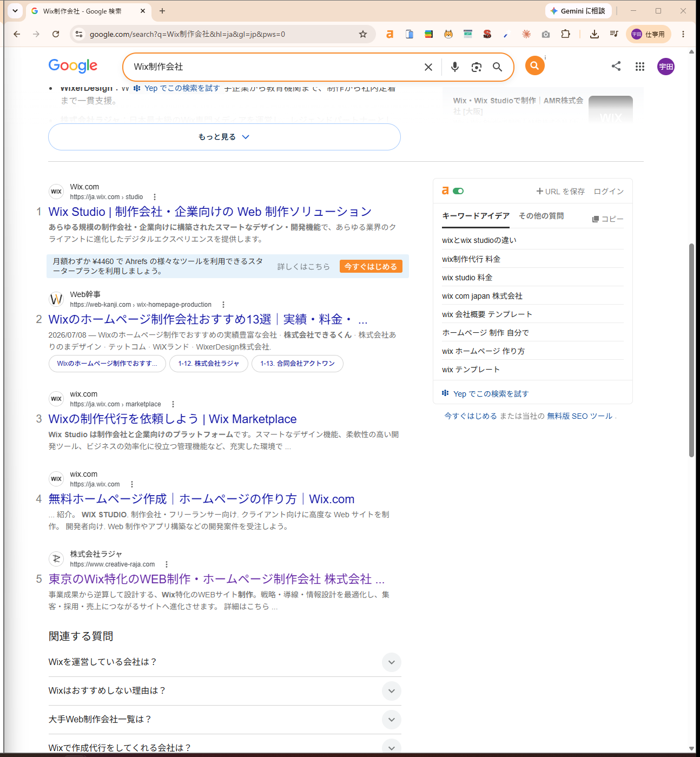Click URL を保存 in Ahrefs panel
Viewport: 700px width, 757px height.
(x=560, y=192)
